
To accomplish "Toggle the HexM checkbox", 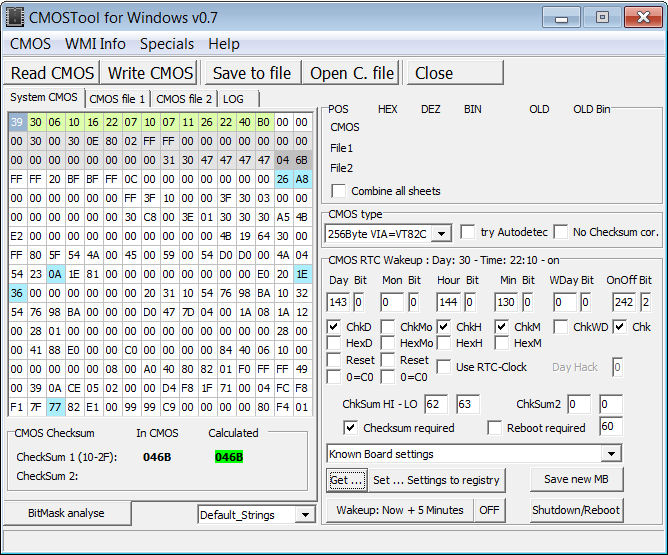I will tap(501, 343).
